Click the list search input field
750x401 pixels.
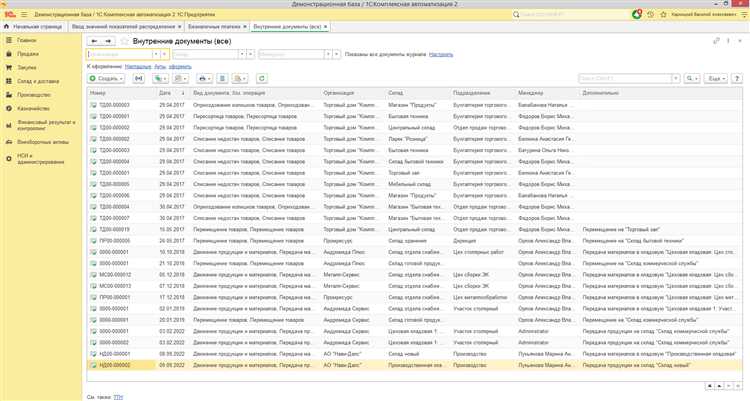click(x=622, y=78)
